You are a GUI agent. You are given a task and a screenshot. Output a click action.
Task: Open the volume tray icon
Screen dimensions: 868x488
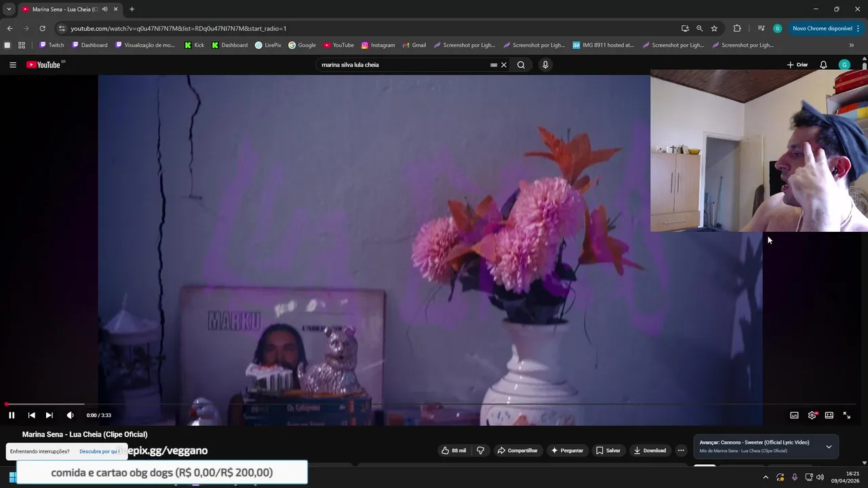click(820, 477)
